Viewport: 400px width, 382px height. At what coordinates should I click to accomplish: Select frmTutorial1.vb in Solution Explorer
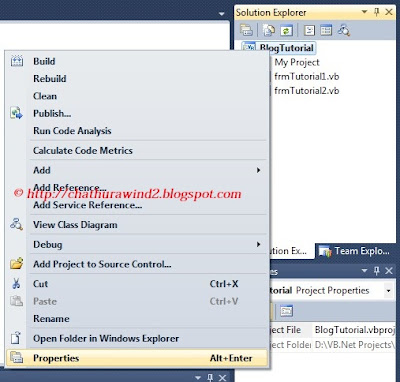point(306,77)
